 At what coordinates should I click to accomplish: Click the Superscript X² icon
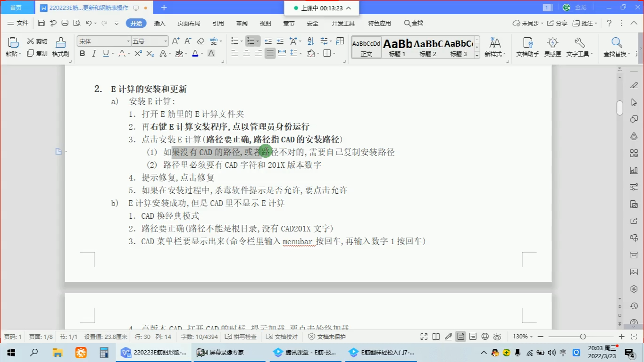point(138,53)
